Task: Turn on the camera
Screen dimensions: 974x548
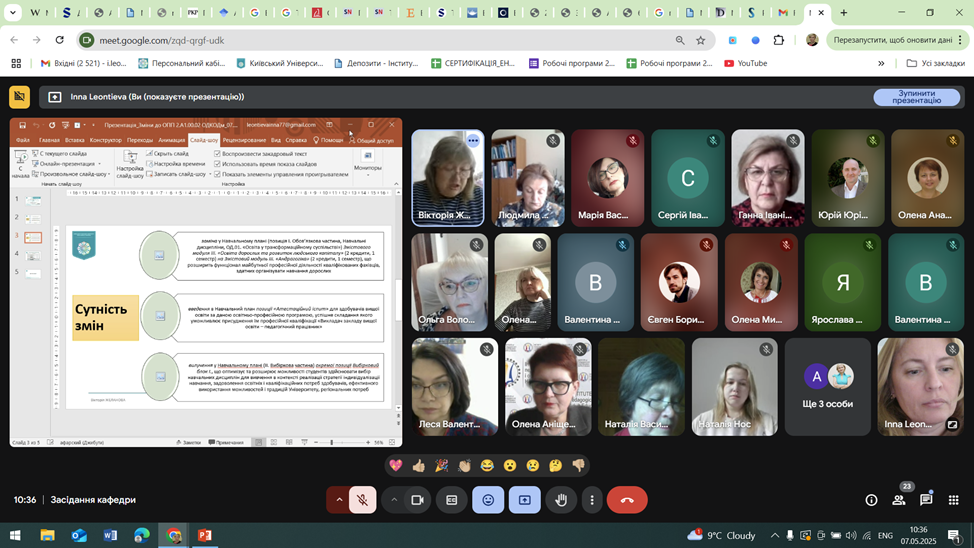Action: click(x=418, y=500)
